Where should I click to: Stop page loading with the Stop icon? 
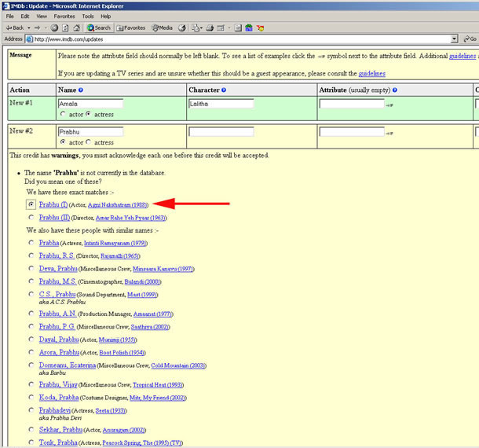(x=54, y=28)
